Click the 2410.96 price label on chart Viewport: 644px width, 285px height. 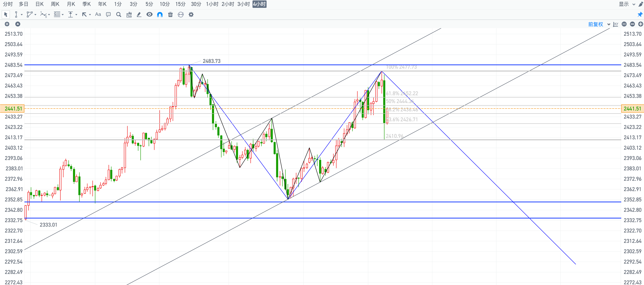(x=395, y=136)
